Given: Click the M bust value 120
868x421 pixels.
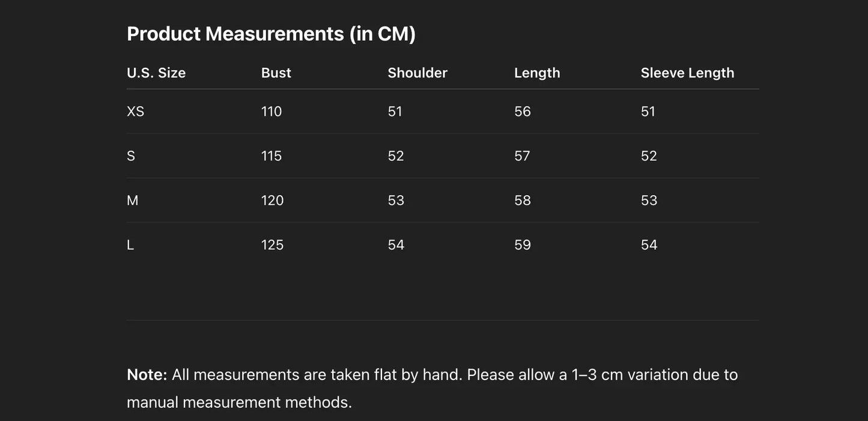Looking at the screenshot, I should pyautogui.click(x=272, y=200).
